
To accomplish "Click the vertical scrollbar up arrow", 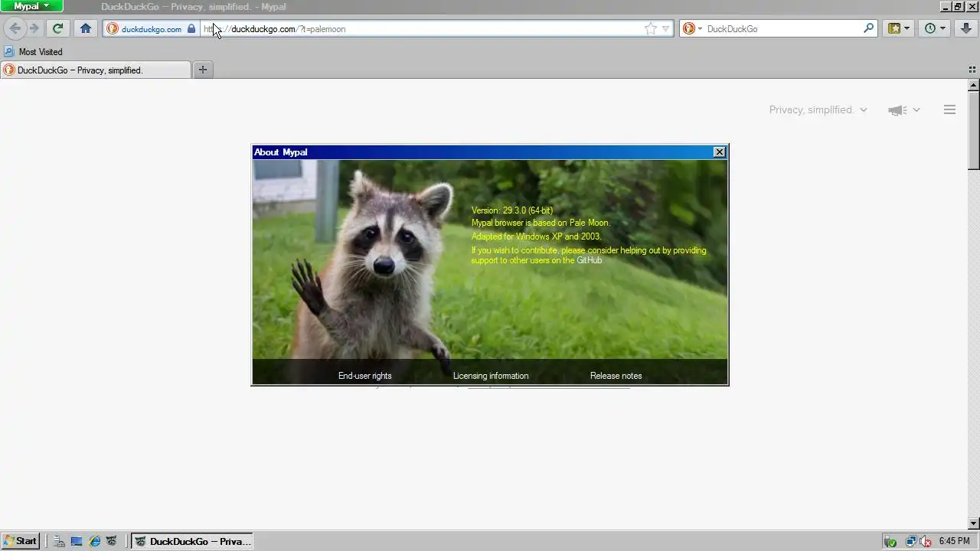I will [974, 84].
